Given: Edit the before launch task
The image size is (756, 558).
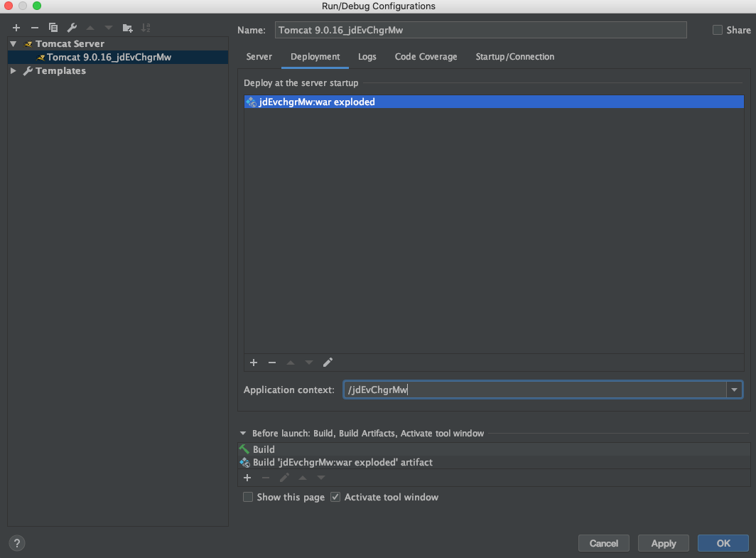Looking at the screenshot, I should tap(284, 478).
